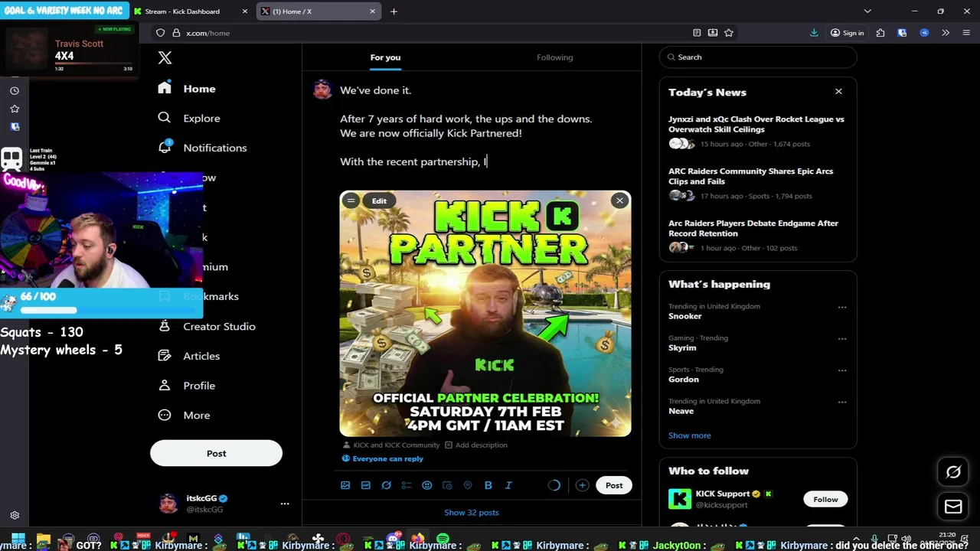This screenshot has width=980, height=551.
Task: Add description to the image
Action: point(476,445)
